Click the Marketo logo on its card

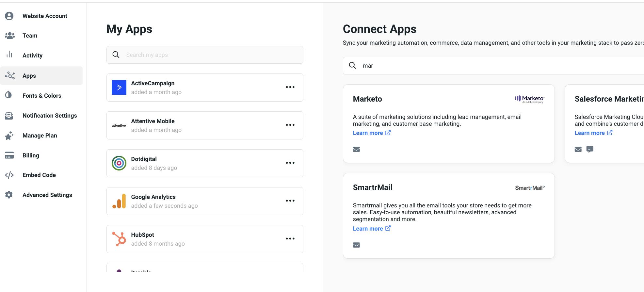(x=530, y=99)
